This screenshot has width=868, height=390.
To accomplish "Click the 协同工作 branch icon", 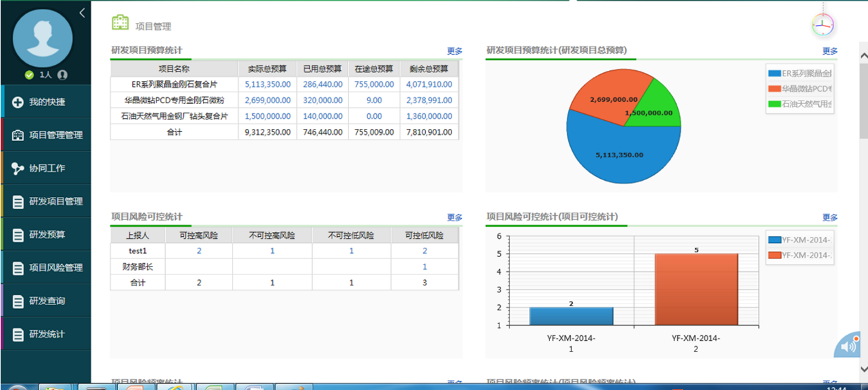I will 18,168.
